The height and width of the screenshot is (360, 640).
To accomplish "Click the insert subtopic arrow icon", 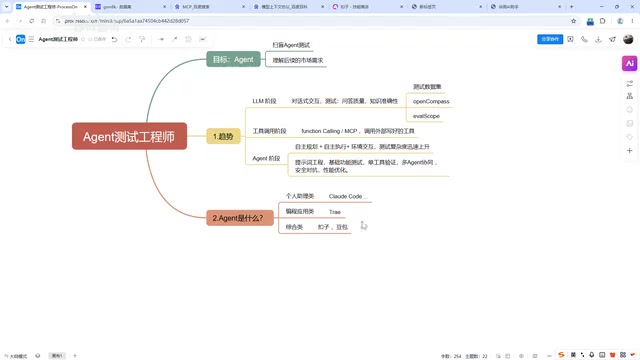I will [x=161, y=39].
